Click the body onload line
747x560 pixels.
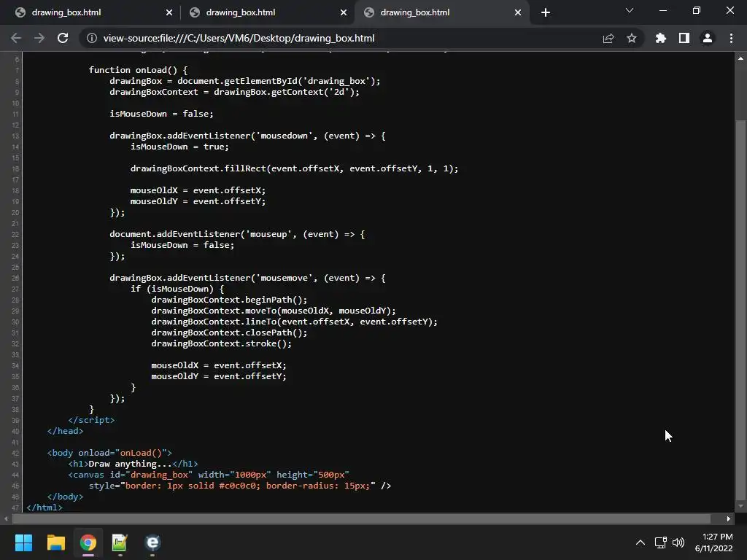click(109, 453)
